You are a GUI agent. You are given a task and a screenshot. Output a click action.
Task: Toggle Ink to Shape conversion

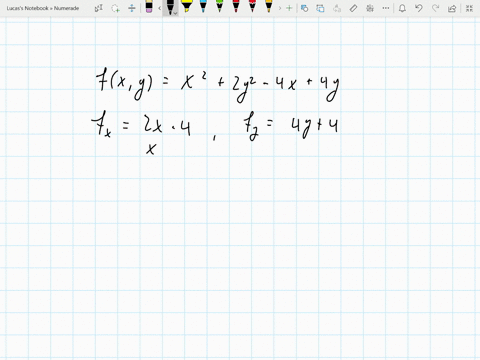[x=320, y=8]
